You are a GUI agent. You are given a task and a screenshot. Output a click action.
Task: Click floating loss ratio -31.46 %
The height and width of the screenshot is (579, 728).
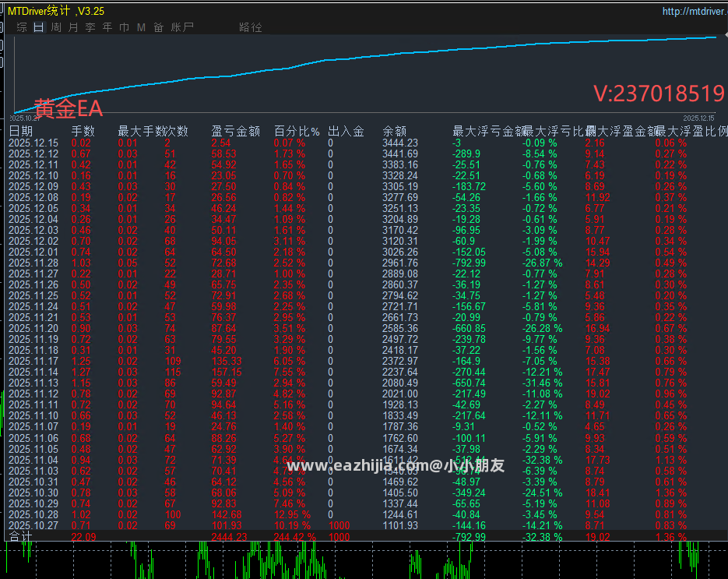click(542, 383)
